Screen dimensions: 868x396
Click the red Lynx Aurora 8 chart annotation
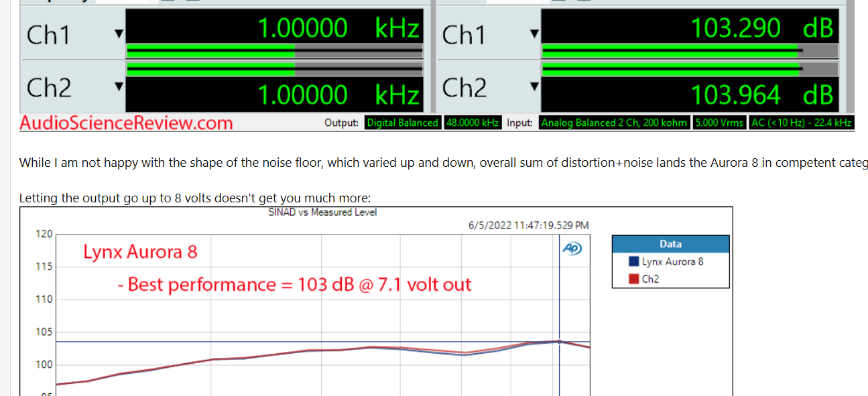coord(140,252)
